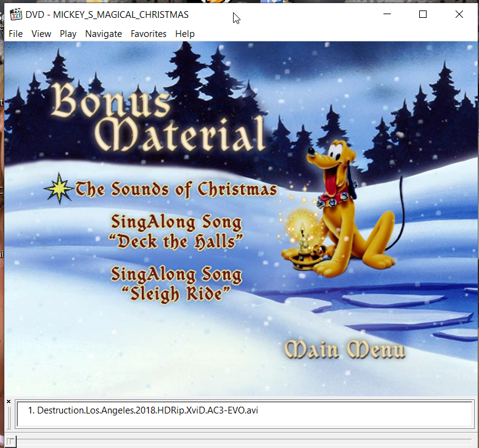Open the Favorites menu
Viewport: 479px width, 448px height.
click(149, 34)
